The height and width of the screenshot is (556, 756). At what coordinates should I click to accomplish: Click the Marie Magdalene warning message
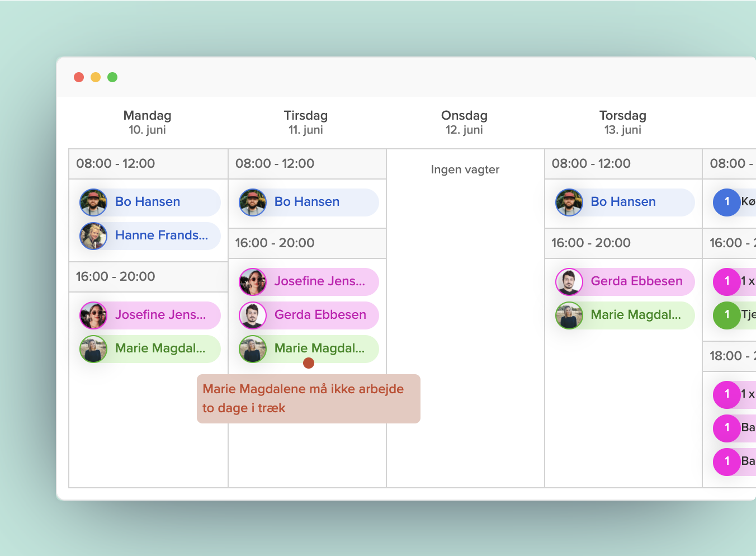pyautogui.click(x=308, y=399)
